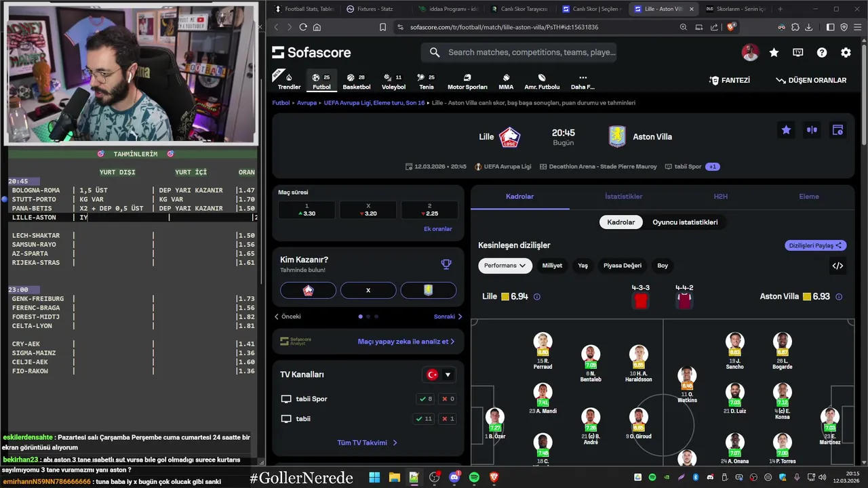The height and width of the screenshot is (488, 868).
Task: Open Brave shields icon in address bar
Action: coord(731,27)
